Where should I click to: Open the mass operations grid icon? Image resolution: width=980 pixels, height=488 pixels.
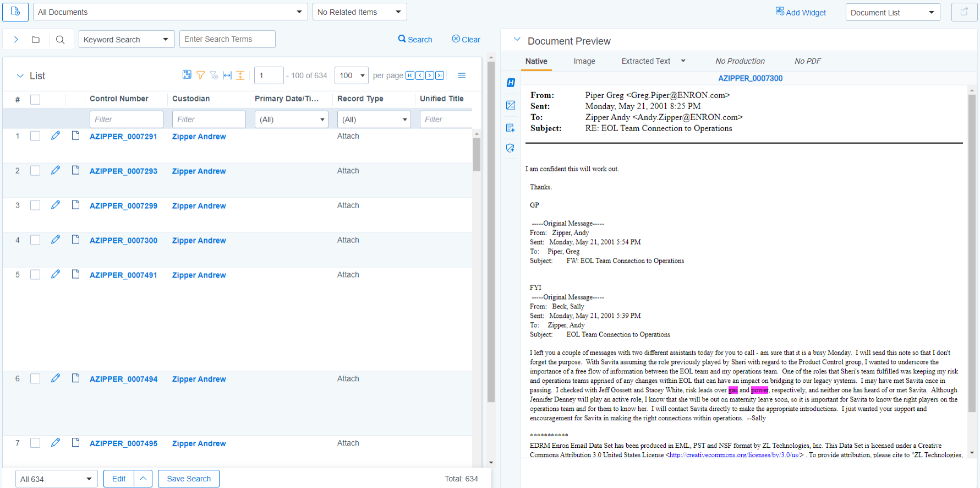[x=187, y=75]
